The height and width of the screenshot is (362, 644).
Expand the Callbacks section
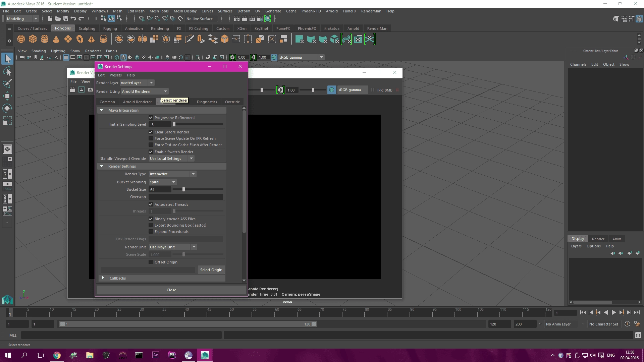[103, 278]
